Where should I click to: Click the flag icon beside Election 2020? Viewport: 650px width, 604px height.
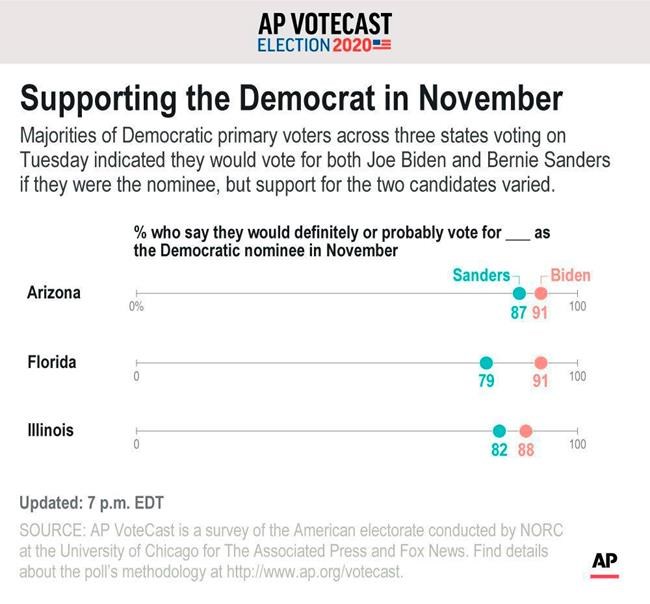pos(381,46)
